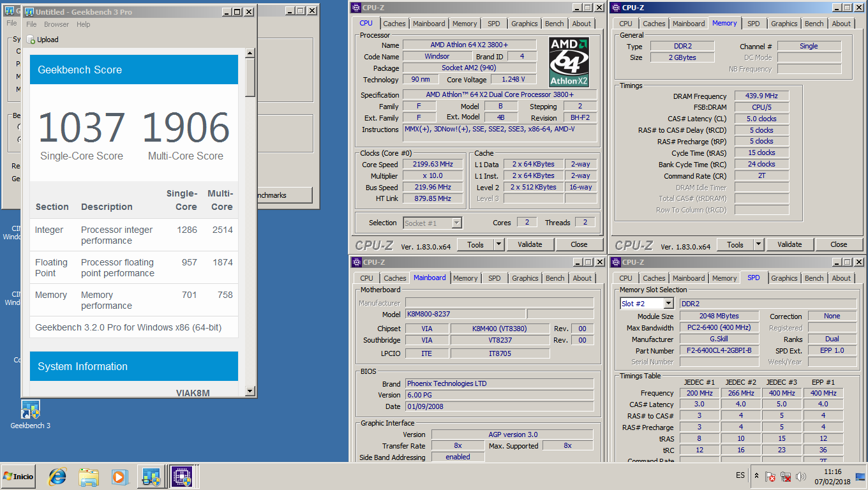
Task: Open Windows Media Player from the taskbar
Action: coord(119,476)
